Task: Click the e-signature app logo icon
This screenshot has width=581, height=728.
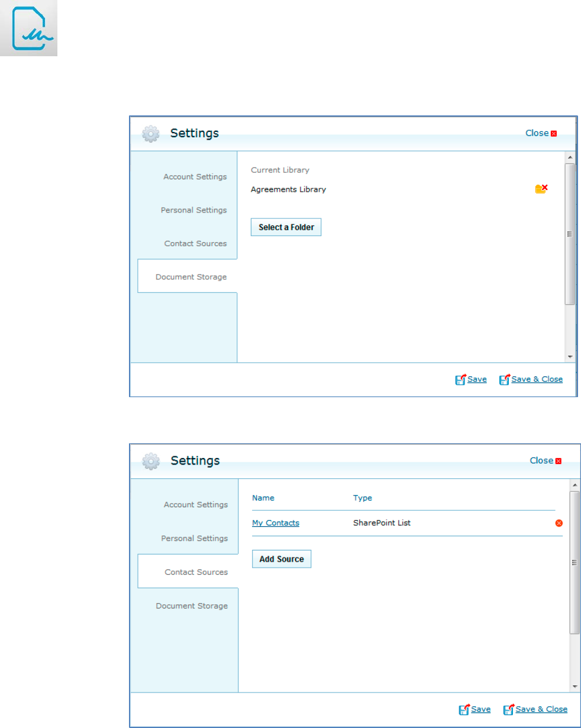Action: coord(28,28)
